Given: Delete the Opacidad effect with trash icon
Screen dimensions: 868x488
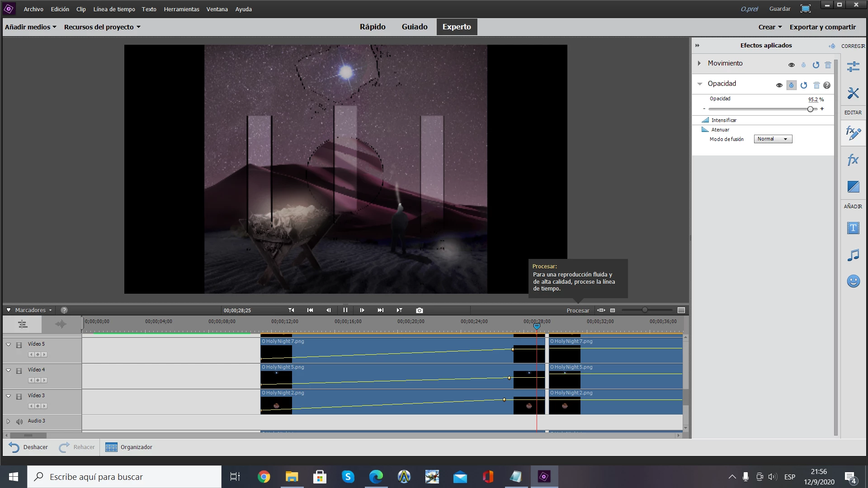Looking at the screenshot, I should [816, 85].
